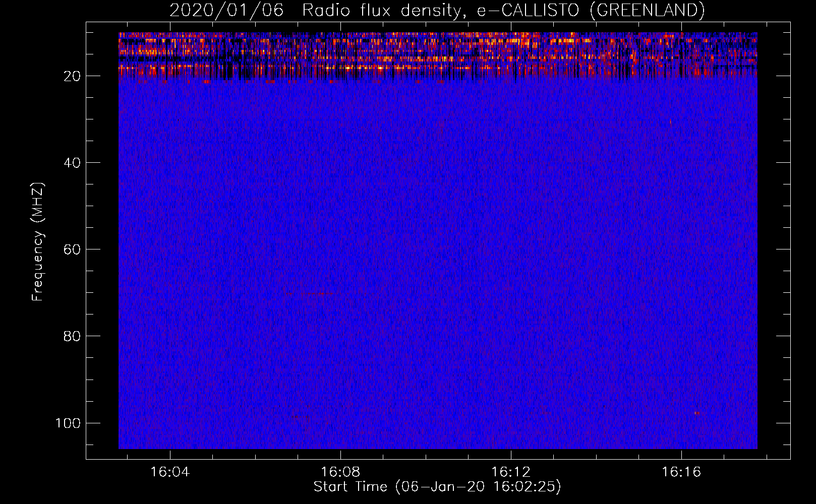Click the 16:04 time tick label
Image resolution: width=816 pixels, height=504 pixels.
(x=170, y=472)
